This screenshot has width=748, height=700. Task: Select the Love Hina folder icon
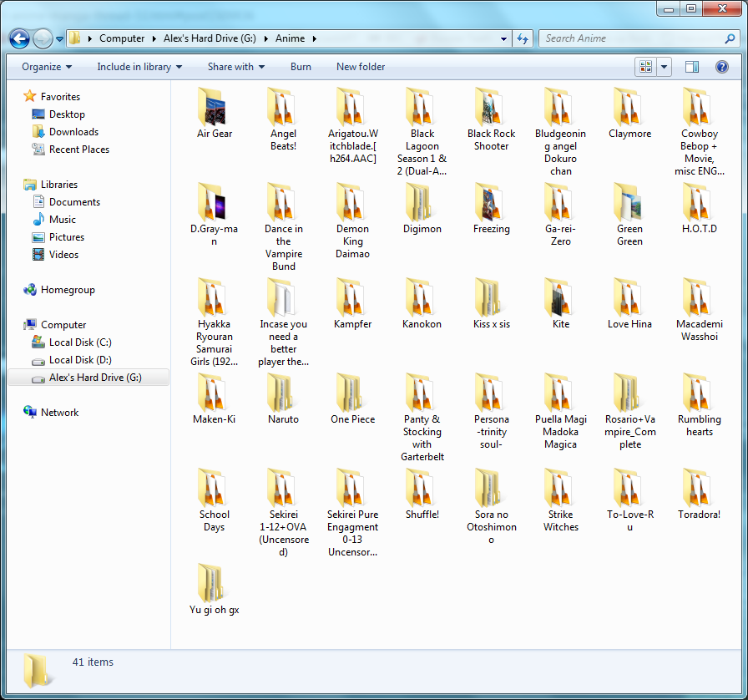[x=627, y=297]
